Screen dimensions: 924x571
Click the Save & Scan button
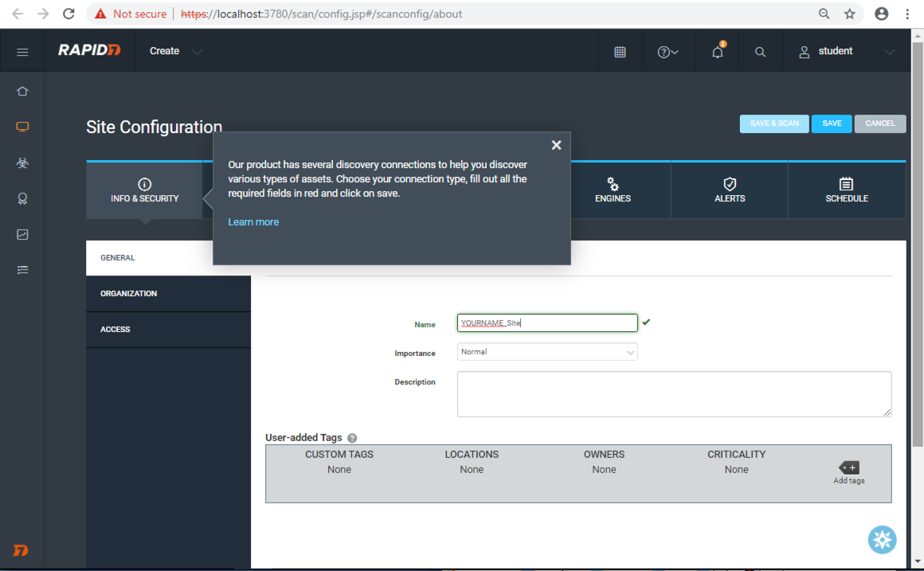click(773, 123)
